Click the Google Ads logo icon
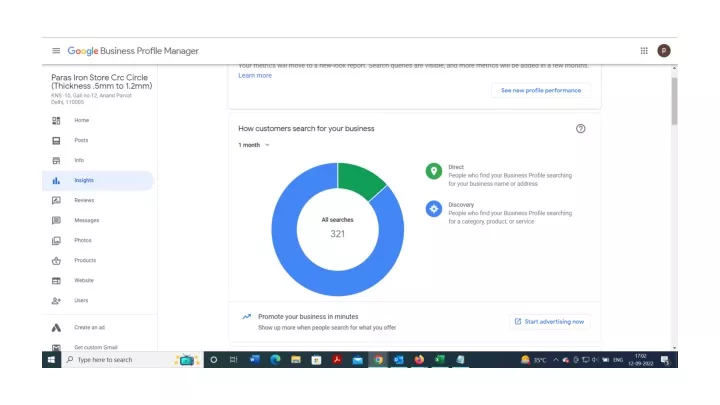 coord(56,328)
